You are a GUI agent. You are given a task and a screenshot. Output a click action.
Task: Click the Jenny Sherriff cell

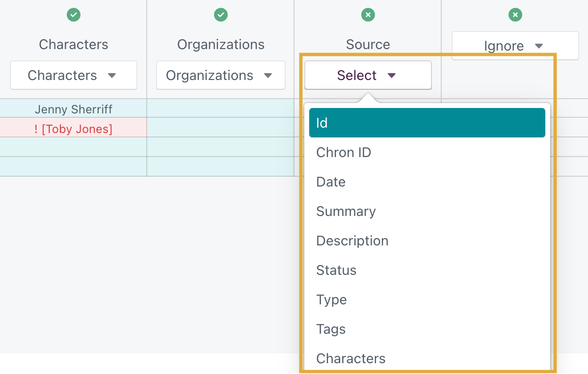coord(74,109)
